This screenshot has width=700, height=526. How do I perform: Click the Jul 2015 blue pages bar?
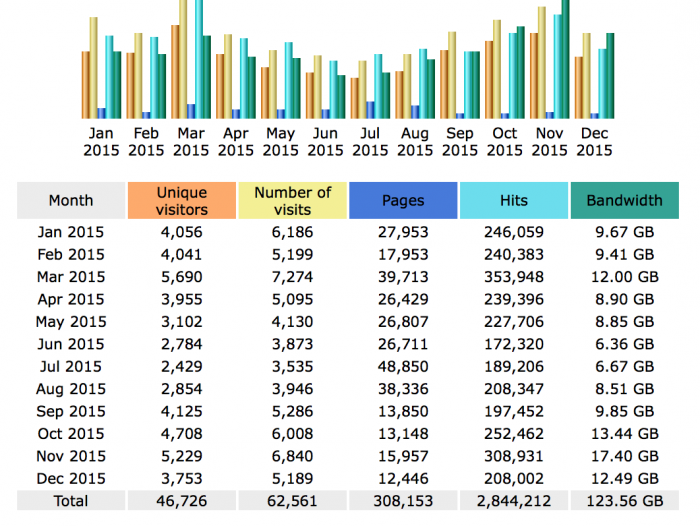[370, 110]
